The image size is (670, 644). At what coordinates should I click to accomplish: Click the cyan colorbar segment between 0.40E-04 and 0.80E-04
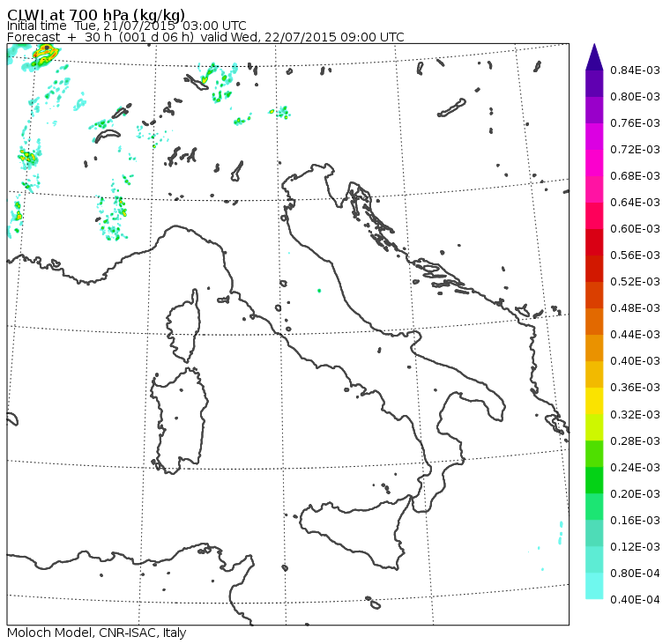(594, 587)
